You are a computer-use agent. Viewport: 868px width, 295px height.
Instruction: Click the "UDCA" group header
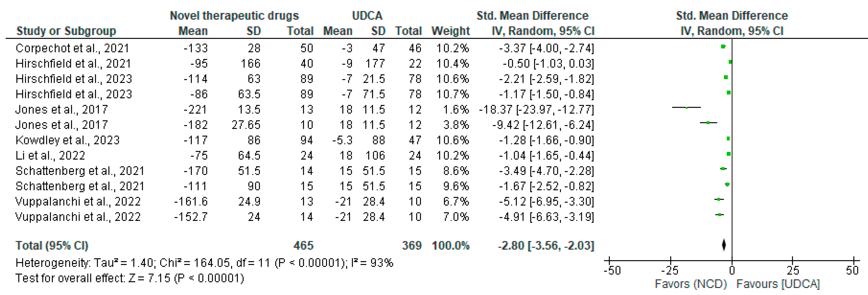tap(367, 16)
